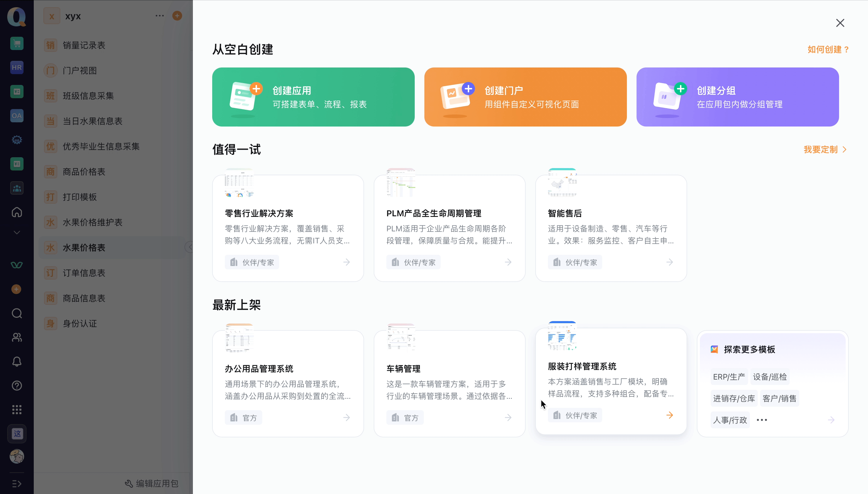Open the 我要定制 link
This screenshot has height=494, width=868.
click(x=825, y=150)
